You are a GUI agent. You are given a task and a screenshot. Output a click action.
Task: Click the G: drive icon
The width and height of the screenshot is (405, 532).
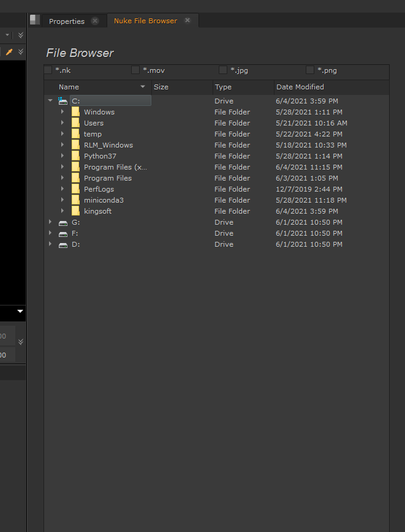(62, 222)
